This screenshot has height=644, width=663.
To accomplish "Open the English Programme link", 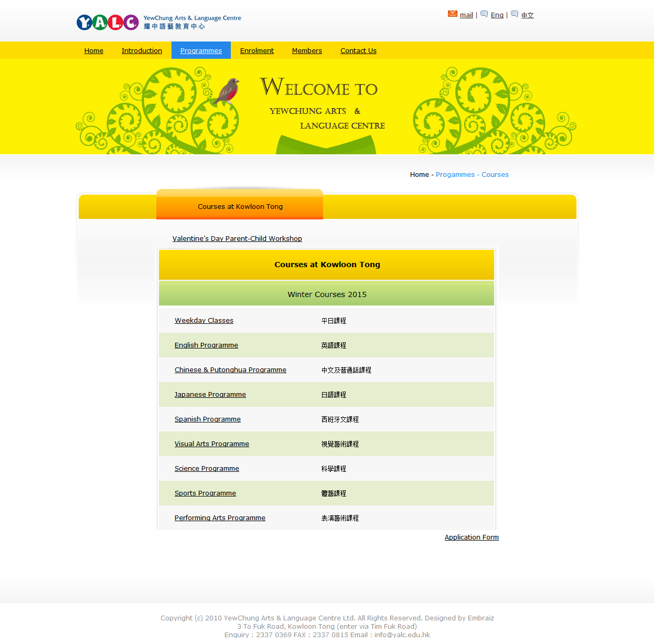I will click(206, 345).
